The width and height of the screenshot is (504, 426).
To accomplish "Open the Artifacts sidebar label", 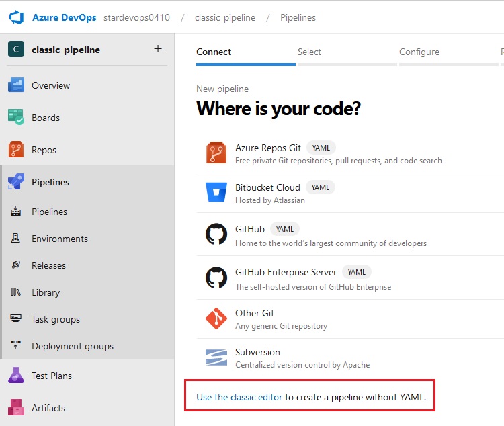I will (x=48, y=408).
